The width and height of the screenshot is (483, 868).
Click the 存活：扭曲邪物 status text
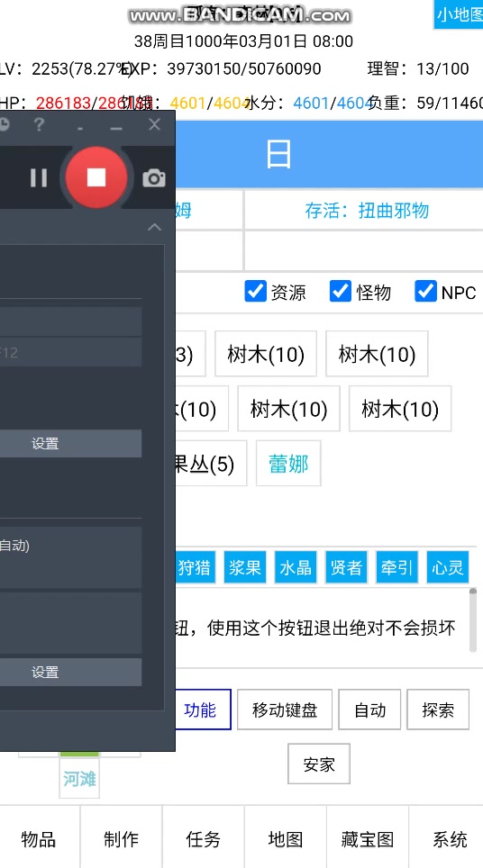(367, 211)
